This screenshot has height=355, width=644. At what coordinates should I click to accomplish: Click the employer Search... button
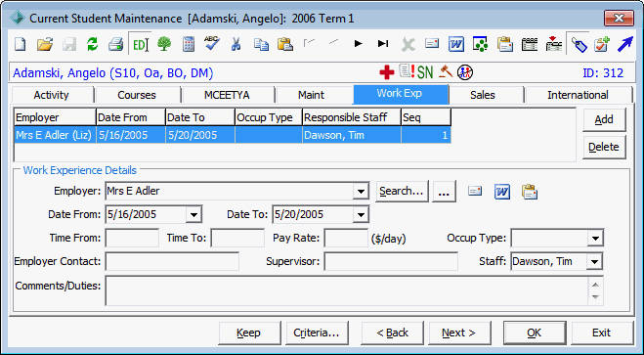point(402,192)
